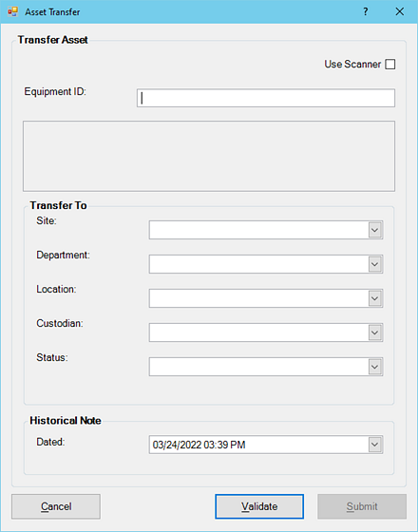This screenshot has width=418, height=532.
Task: Click the Transfer To group heading
Action: click(x=58, y=205)
